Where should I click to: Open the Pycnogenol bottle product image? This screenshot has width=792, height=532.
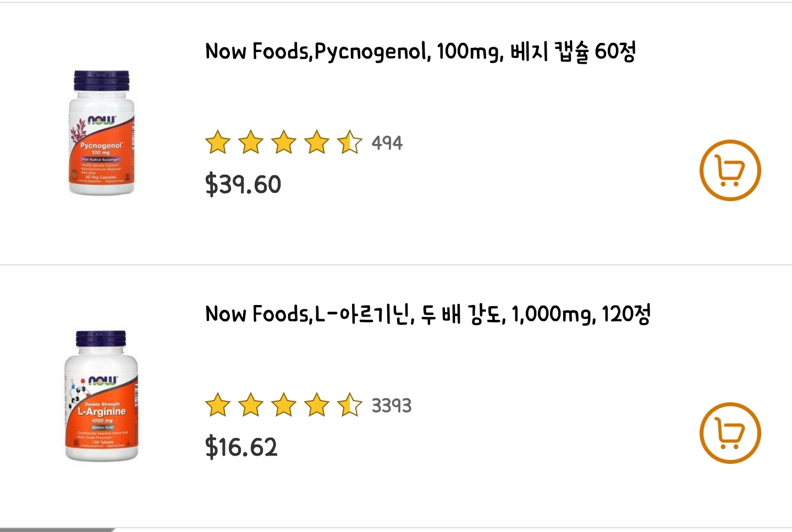coord(102,132)
